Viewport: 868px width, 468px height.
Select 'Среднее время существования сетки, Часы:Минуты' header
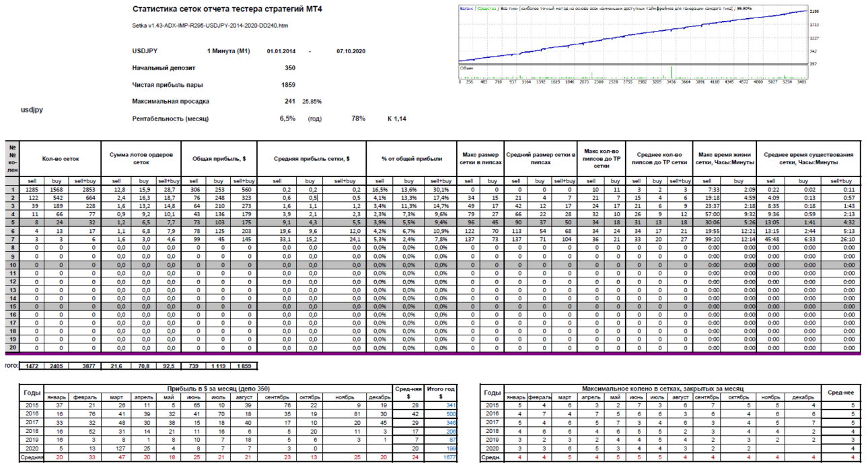809,159
